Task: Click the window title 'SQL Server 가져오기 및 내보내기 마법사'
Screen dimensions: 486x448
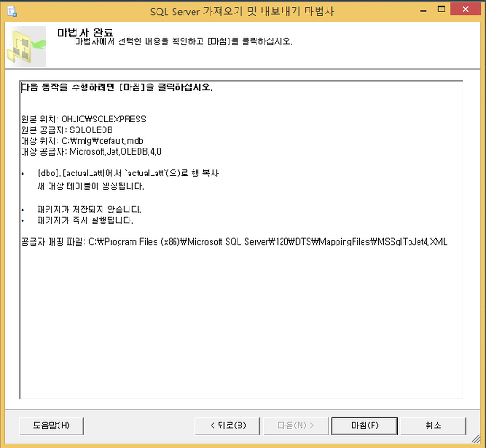Action: point(242,12)
